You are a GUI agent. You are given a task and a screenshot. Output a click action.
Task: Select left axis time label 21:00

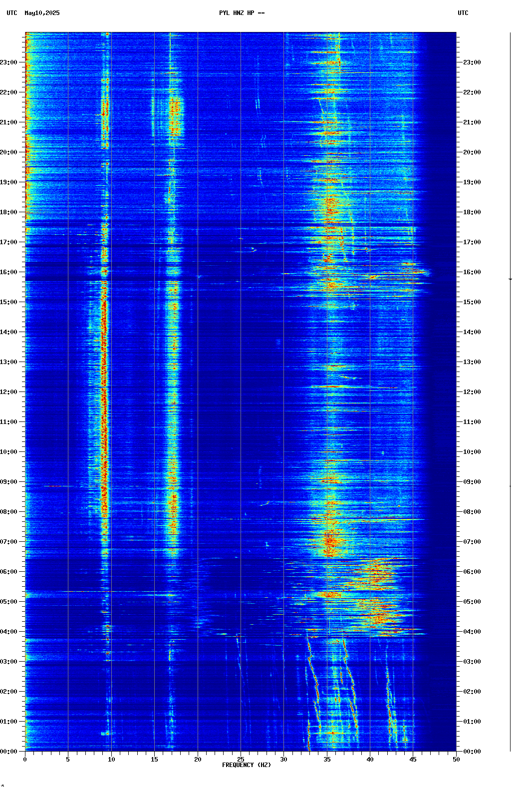point(8,122)
